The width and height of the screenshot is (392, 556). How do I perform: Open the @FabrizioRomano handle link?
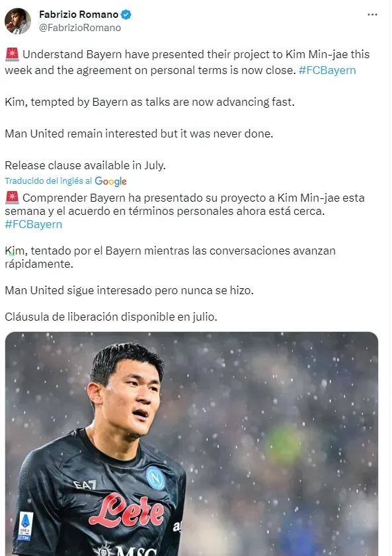coord(80,28)
